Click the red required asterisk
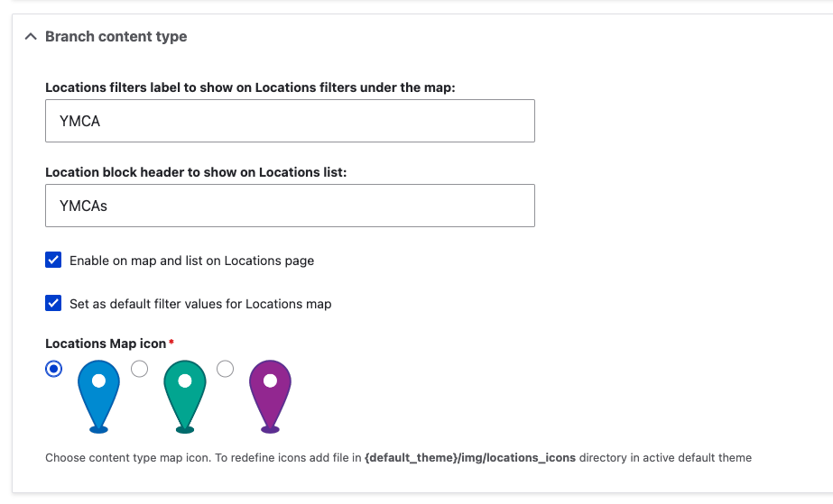 (171, 343)
